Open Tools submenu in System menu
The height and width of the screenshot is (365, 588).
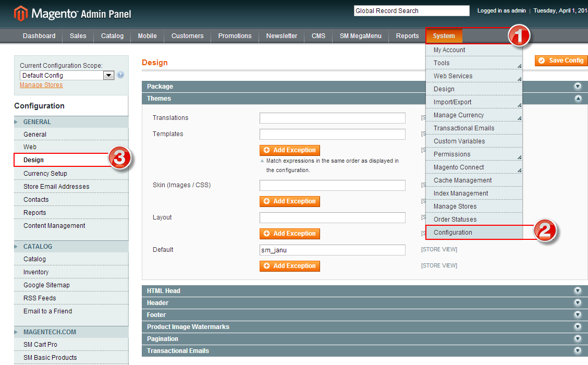pyautogui.click(x=474, y=63)
